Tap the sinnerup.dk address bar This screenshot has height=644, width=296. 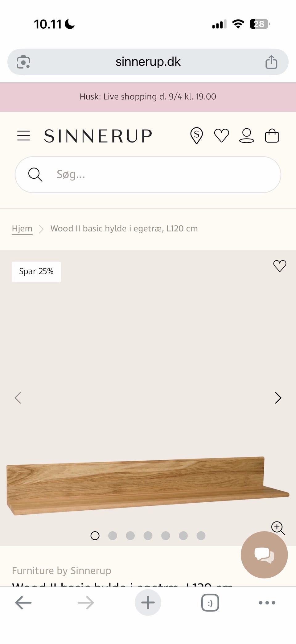point(148,62)
